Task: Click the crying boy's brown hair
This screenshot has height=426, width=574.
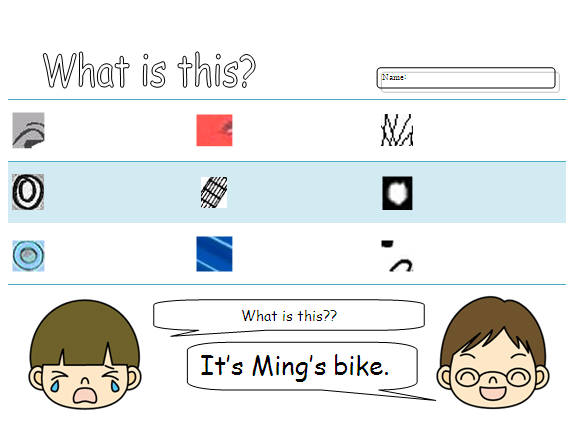Action: pos(84,333)
